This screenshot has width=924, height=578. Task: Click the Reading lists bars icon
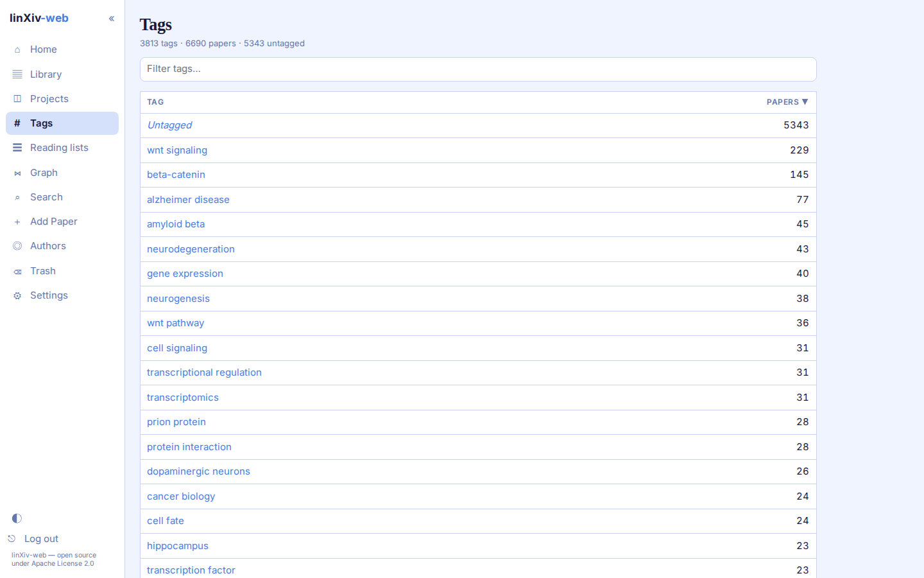17,148
